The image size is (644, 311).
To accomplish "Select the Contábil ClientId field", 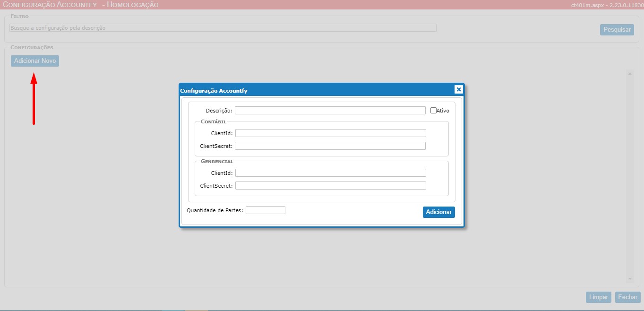I will [x=330, y=133].
